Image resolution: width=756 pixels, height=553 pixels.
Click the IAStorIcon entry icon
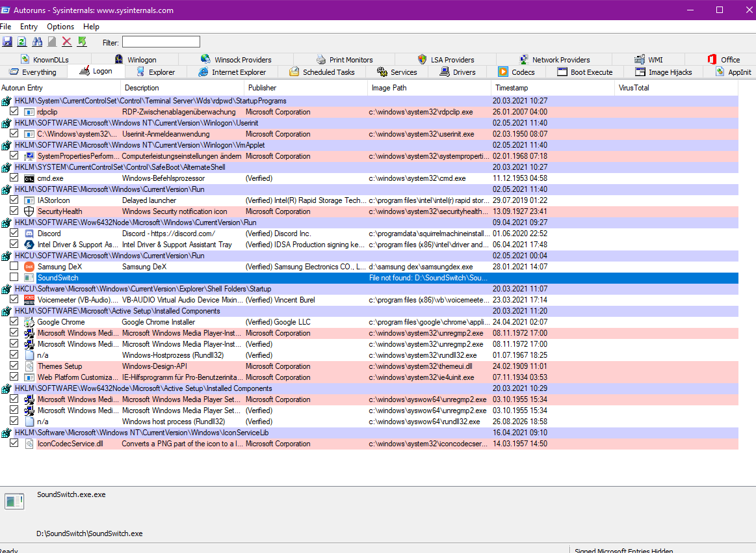click(29, 200)
